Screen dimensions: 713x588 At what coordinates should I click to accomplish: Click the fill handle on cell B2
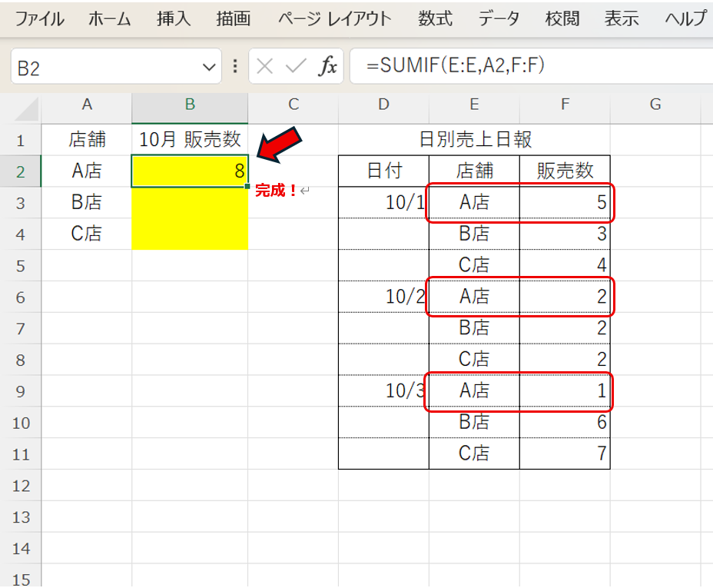pyautogui.click(x=247, y=187)
